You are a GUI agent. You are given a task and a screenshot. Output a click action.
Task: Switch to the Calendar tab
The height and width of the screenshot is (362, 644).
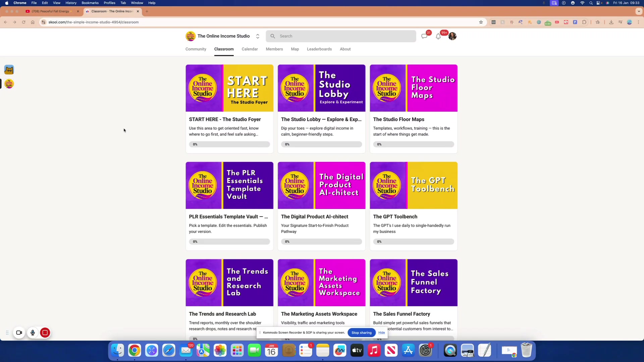pos(250,49)
